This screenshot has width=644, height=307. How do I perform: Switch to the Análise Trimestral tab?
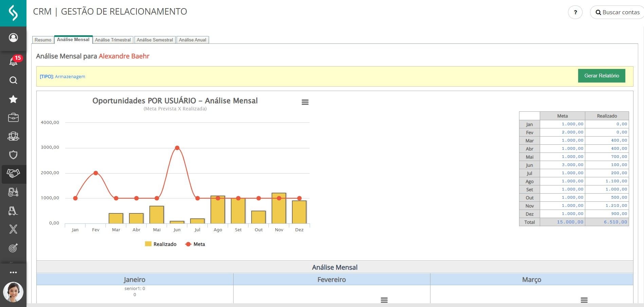coord(113,40)
